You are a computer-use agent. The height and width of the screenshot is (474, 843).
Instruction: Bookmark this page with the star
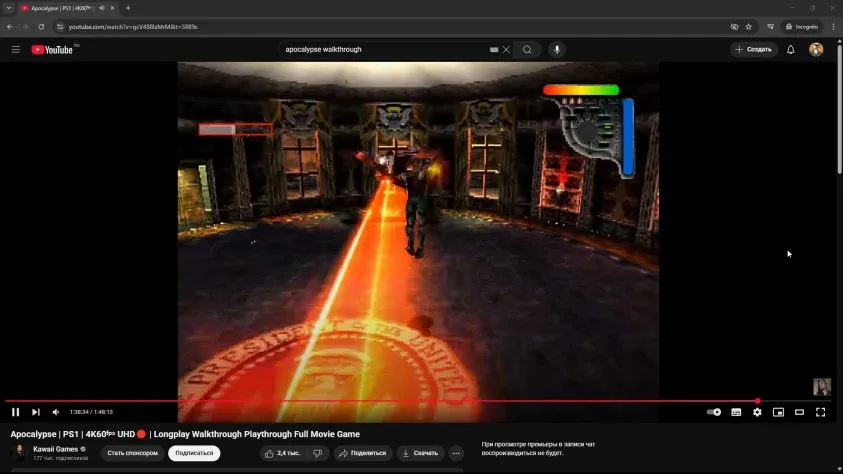tap(748, 26)
